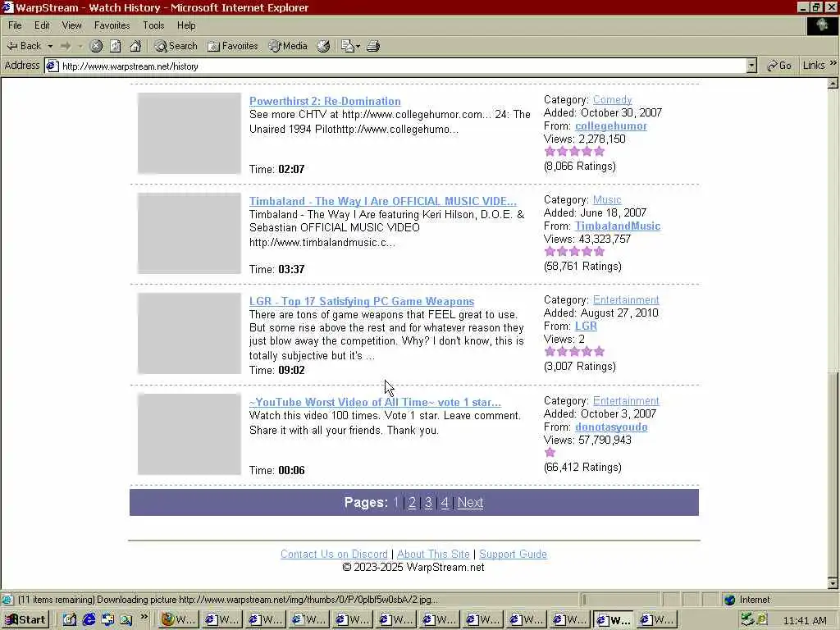Screen dimensions: 840x630
Task: Print the page via toolbar
Action: coord(373,46)
